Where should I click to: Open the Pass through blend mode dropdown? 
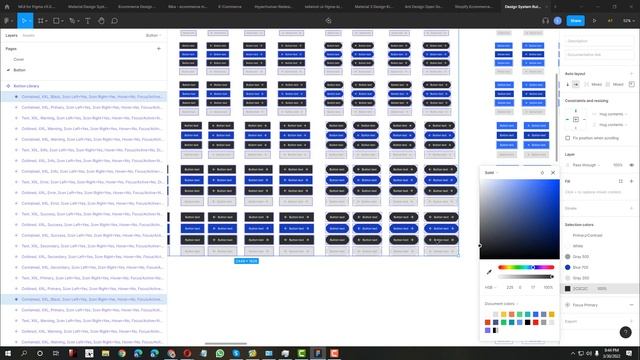pos(587,165)
